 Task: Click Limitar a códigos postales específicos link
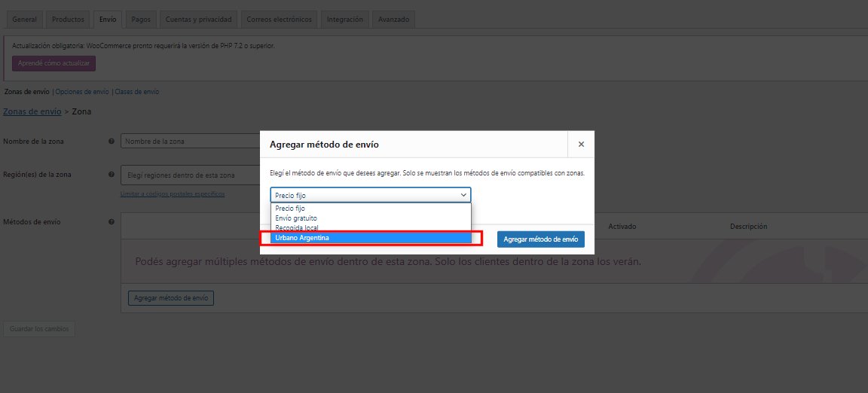pyautogui.click(x=173, y=193)
